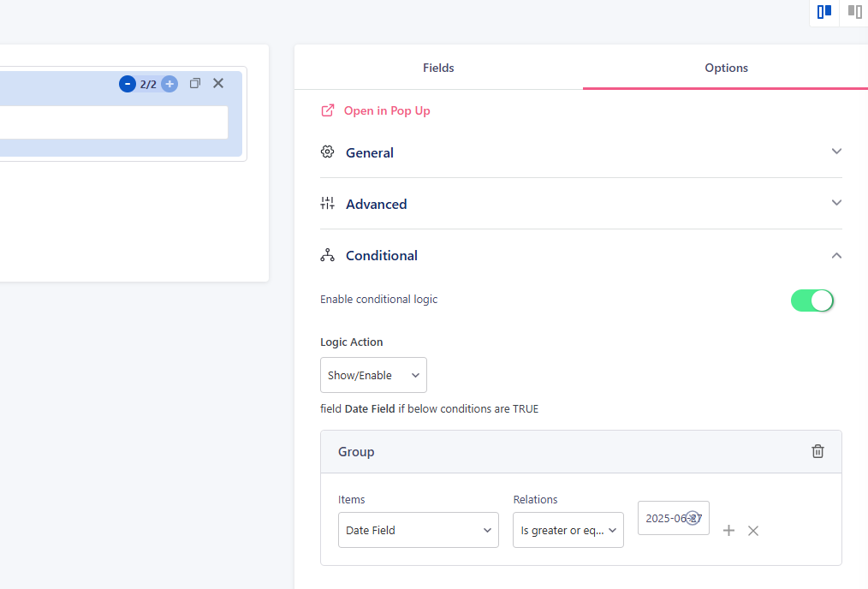Remove the selected field with X icon
868x589 pixels.
(218, 83)
